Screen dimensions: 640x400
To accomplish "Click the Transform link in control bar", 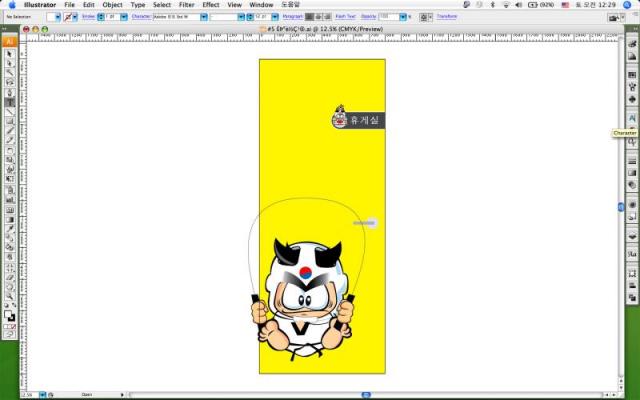I will [x=447, y=17].
